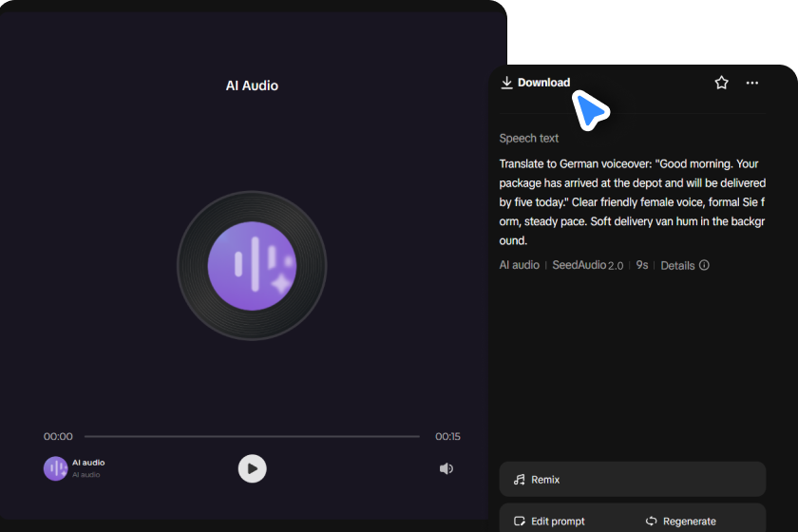
Task: Click the Details info link
Action: (685, 265)
